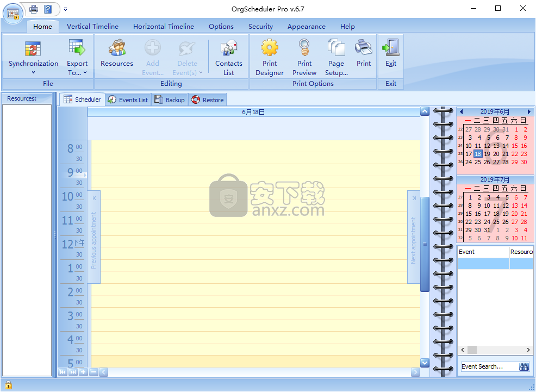The image size is (536, 392).
Task: Jump to first day navigator button
Action: pyautogui.click(x=63, y=372)
